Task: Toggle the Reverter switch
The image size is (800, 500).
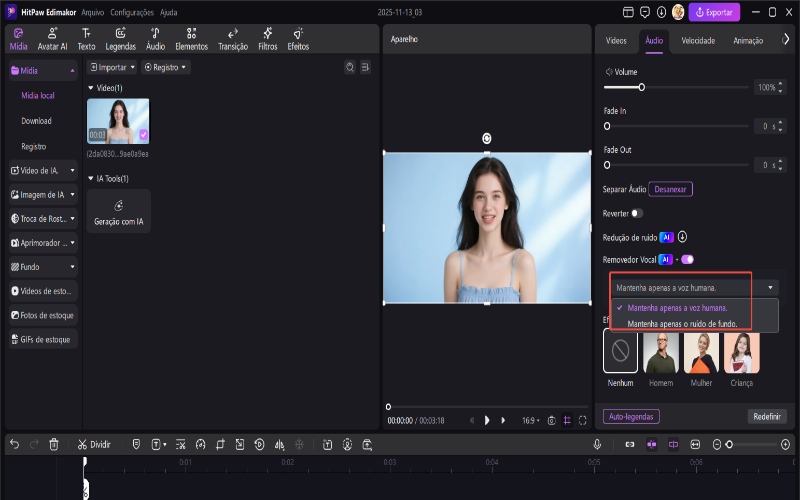Action: point(637,213)
